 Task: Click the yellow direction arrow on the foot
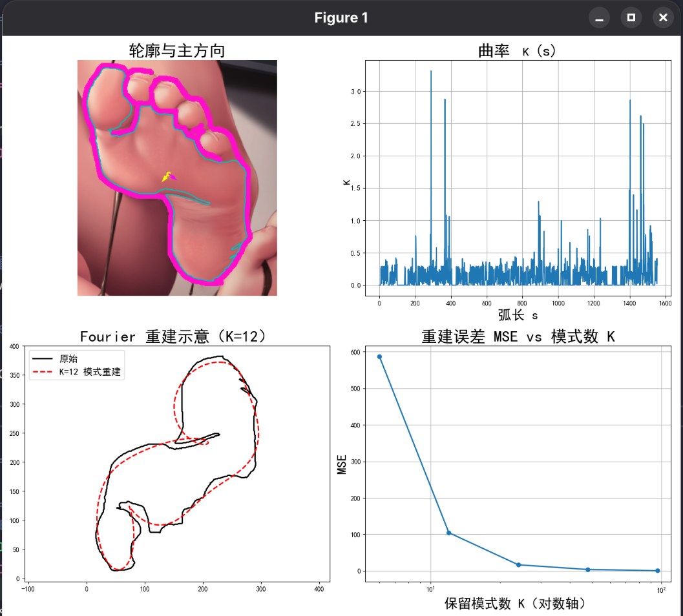167,176
